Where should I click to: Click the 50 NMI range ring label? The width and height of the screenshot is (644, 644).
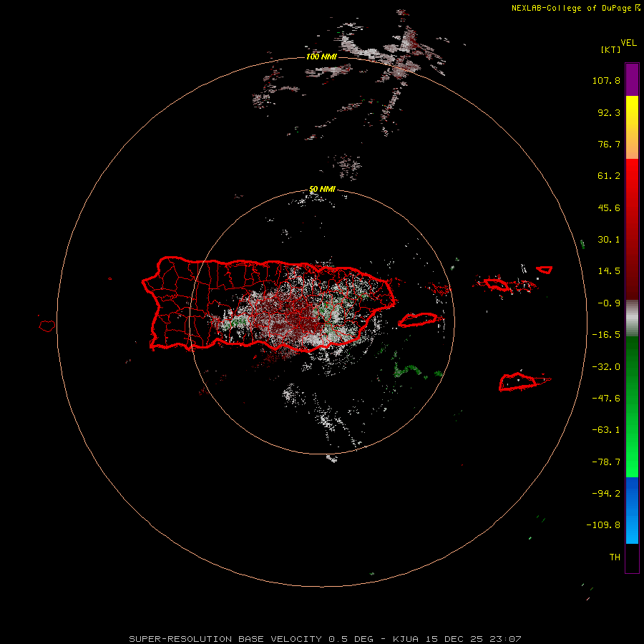tap(323, 190)
